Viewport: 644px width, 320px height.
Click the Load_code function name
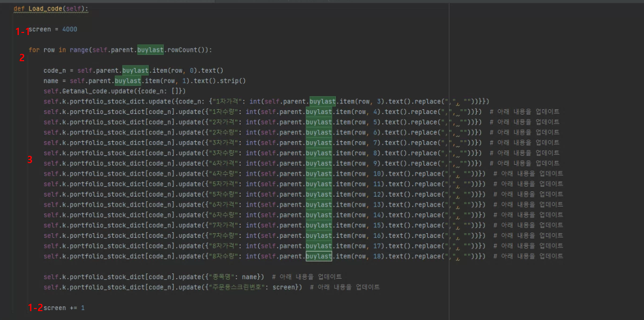pos(47,9)
